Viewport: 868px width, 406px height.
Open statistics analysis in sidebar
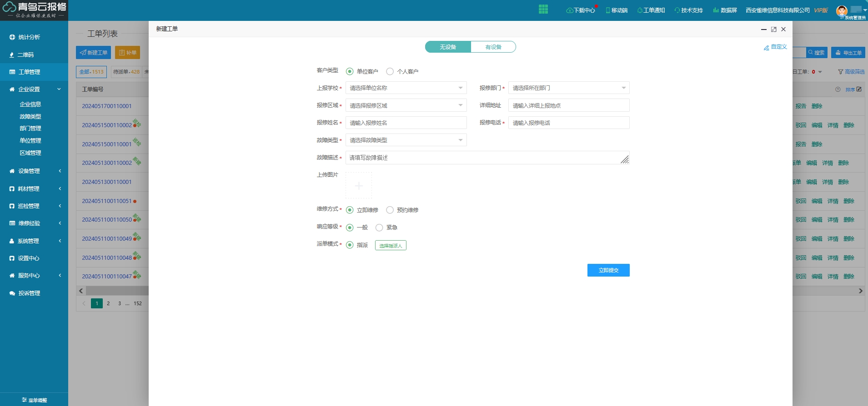tap(29, 37)
